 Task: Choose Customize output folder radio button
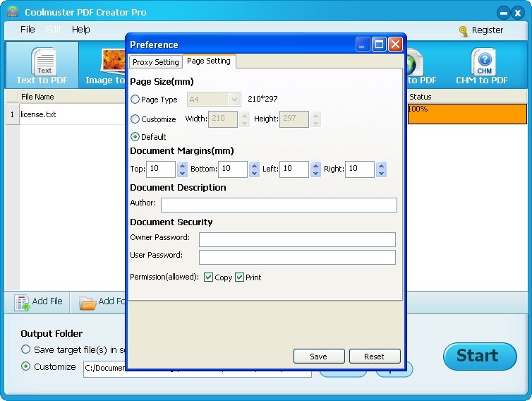coord(26,366)
